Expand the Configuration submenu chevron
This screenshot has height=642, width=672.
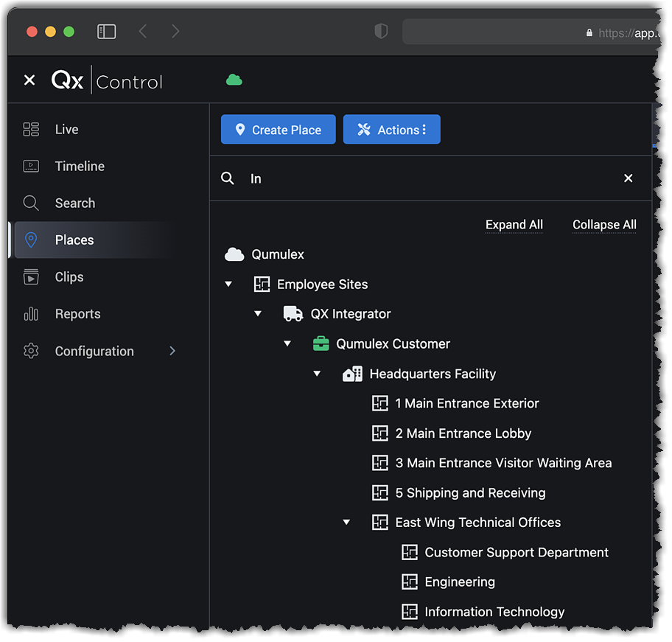pos(172,351)
